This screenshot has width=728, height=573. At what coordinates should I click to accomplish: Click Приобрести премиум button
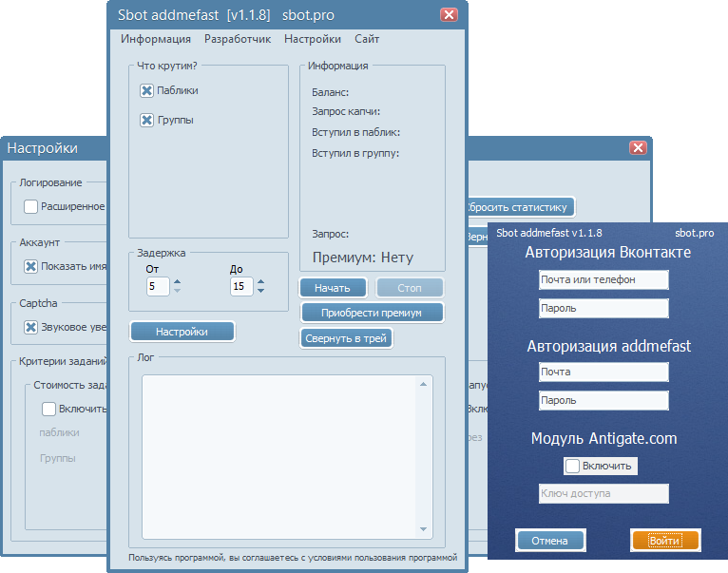coord(372,313)
